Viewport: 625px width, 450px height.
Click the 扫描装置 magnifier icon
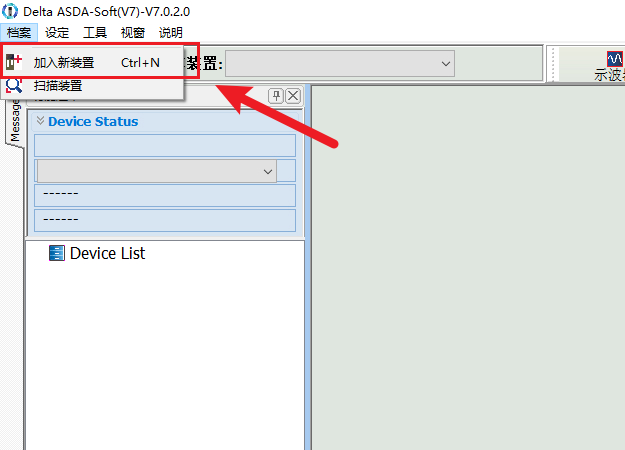[14, 86]
